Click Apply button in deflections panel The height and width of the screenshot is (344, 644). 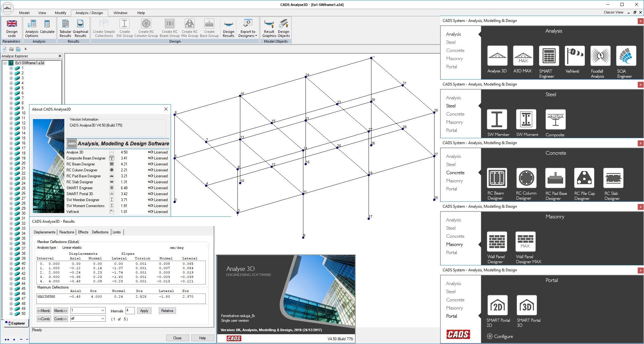[144, 310]
